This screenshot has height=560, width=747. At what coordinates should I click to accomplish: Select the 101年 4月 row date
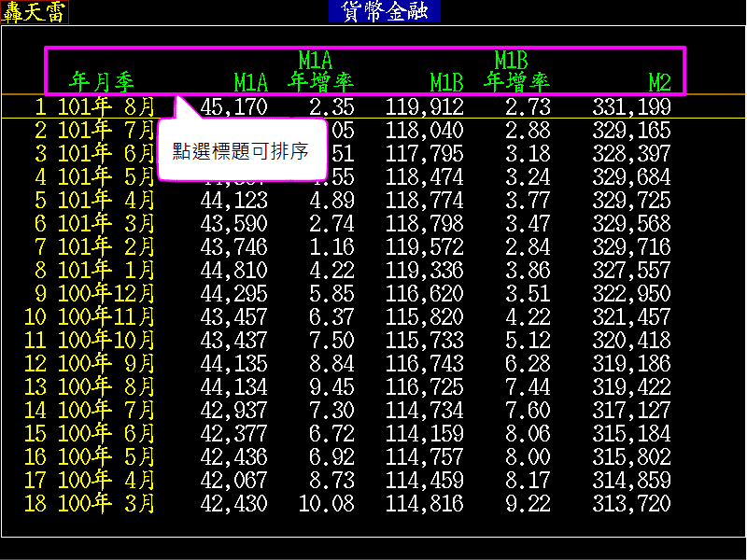106,200
